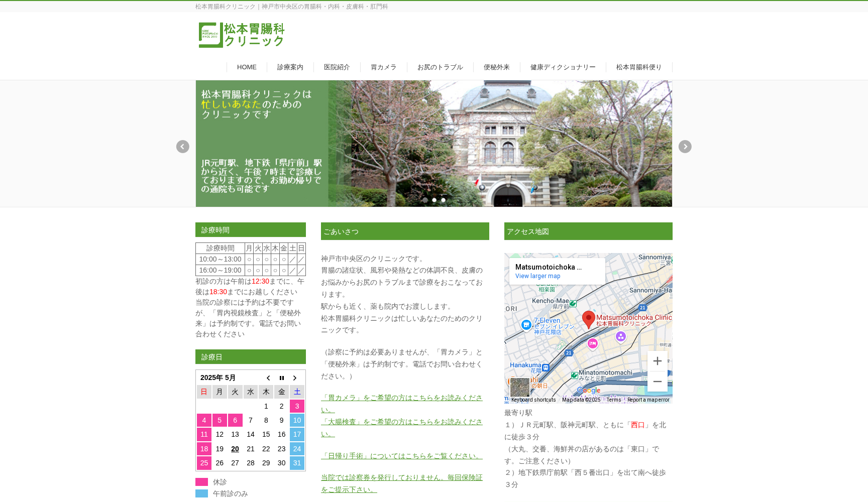Click the Report a map error link

coord(648,400)
